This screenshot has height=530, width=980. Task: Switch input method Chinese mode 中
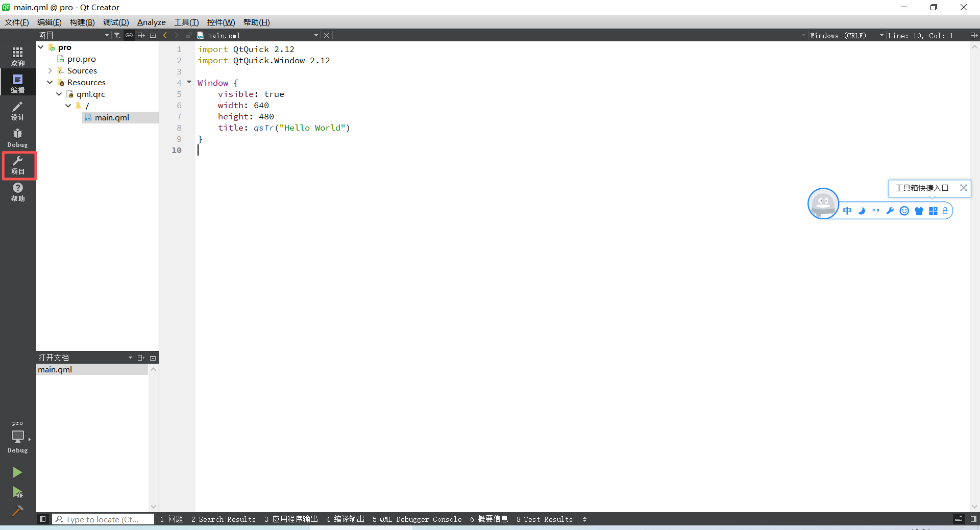click(x=847, y=211)
